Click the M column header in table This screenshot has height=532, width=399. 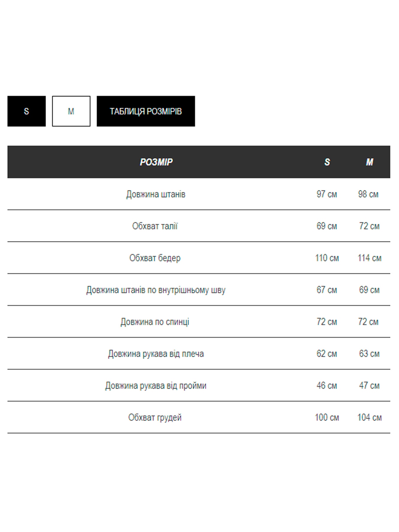click(x=369, y=162)
